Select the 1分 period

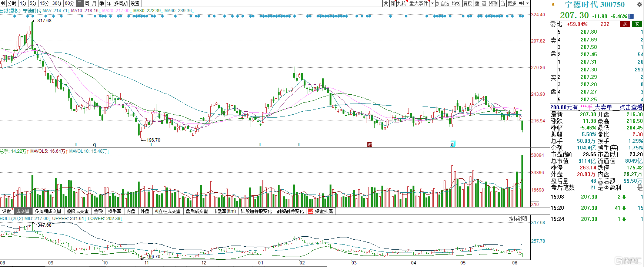[x=23, y=3]
